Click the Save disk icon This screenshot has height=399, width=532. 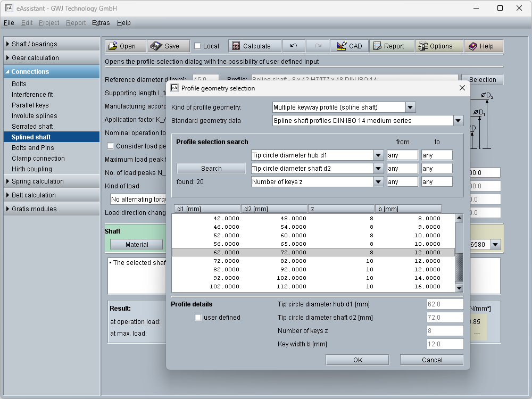155,46
